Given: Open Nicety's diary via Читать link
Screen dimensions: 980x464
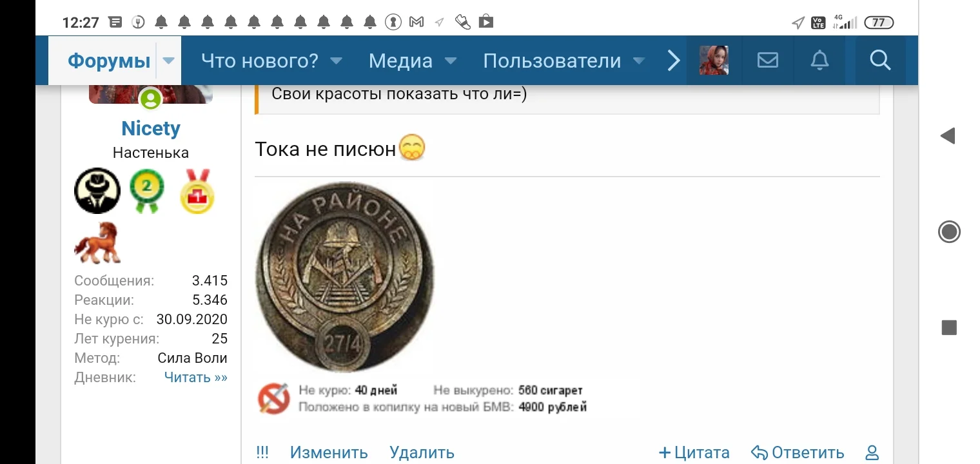Looking at the screenshot, I should pos(196,378).
